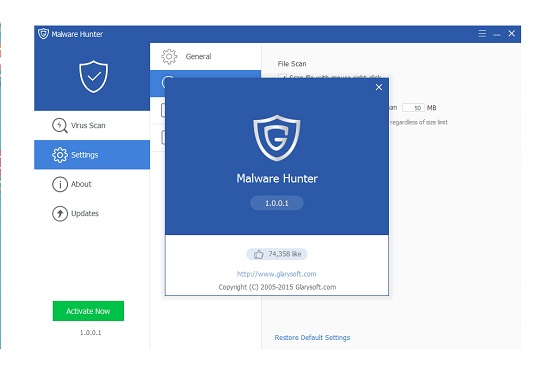Click the thumbs-up like icon
The image size is (550, 378).
tap(259, 254)
